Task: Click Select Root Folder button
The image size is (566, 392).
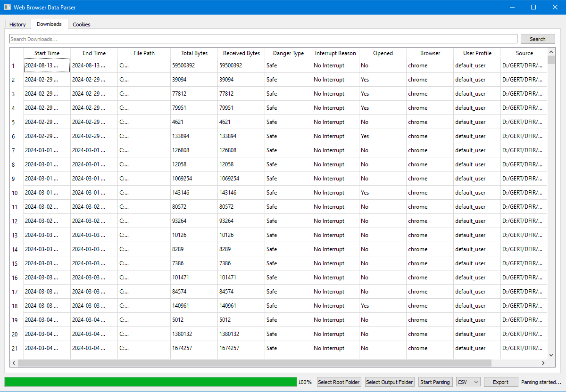Action: (x=339, y=382)
